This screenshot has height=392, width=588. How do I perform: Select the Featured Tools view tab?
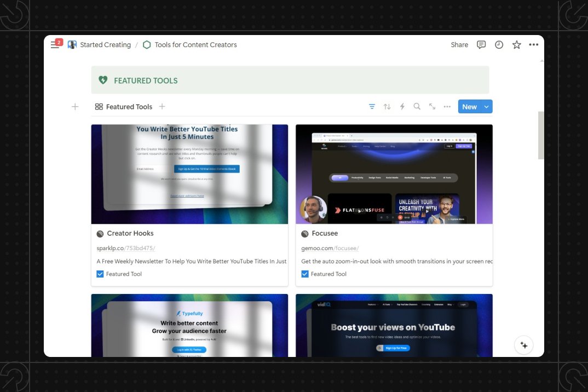click(x=124, y=107)
